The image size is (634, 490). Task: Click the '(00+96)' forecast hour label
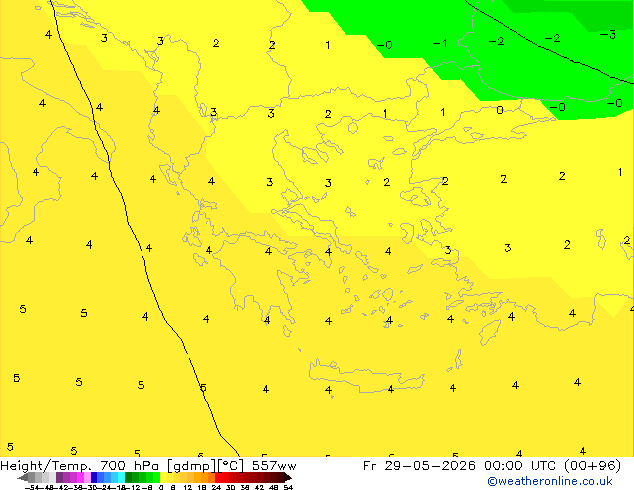pos(592,466)
